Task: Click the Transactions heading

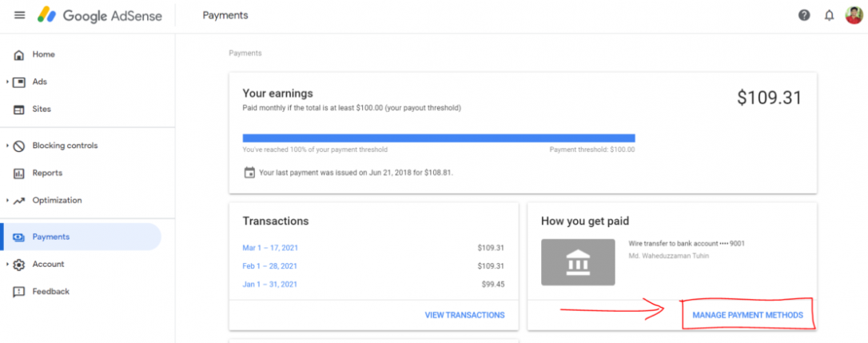Action: point(276,221)
